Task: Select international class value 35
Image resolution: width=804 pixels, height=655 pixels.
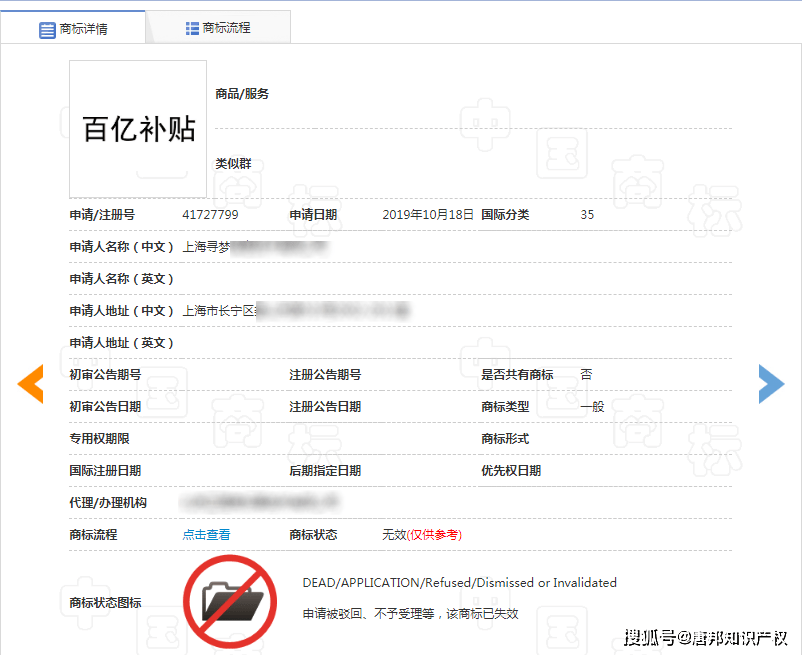Action: point(587,214)
